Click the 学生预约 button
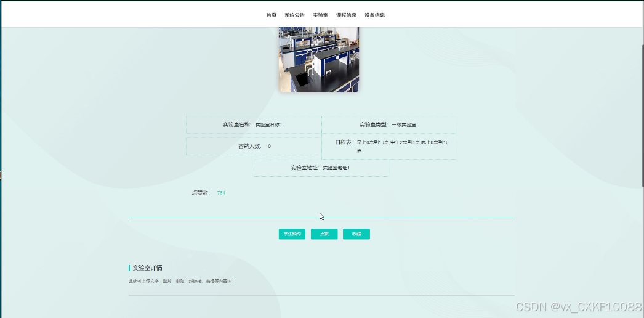 tap(292, 234)
